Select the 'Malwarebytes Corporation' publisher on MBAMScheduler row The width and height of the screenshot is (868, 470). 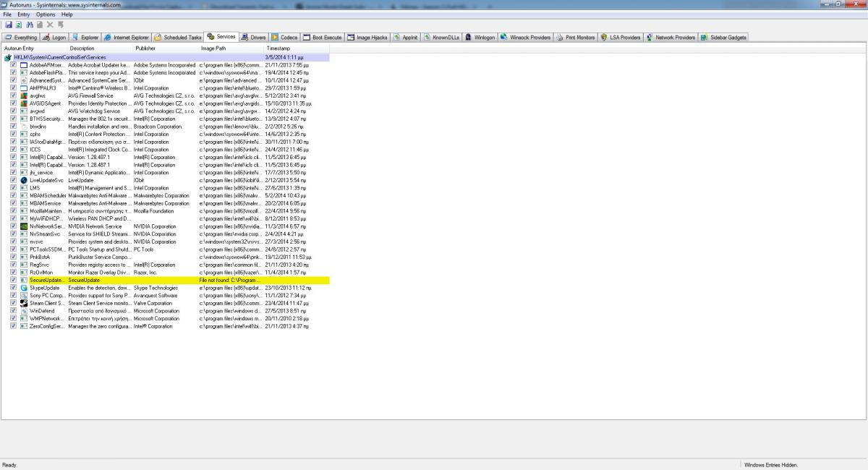tap(161, 195)
